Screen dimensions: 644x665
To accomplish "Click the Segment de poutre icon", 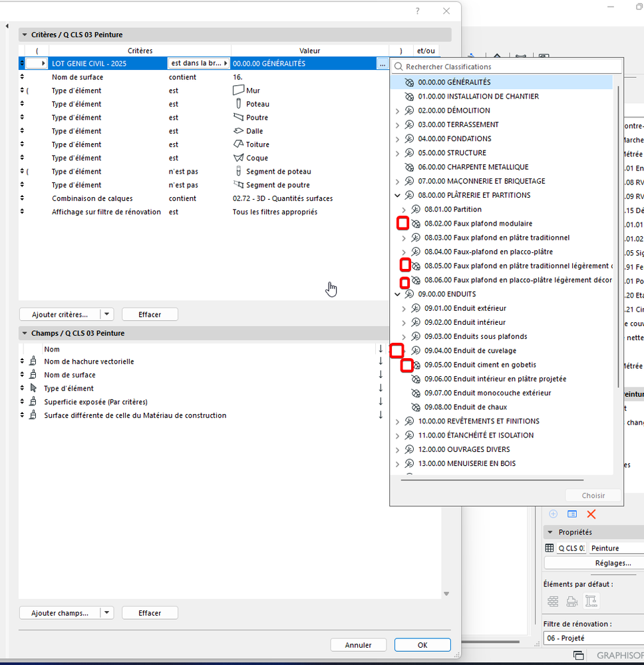I will tap(238, 184).
